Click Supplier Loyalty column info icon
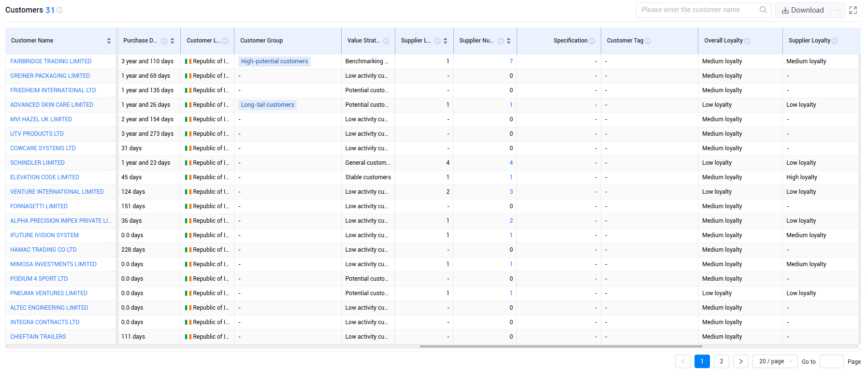Viewport: 868px width, 372px height. [x=835, y=41]
